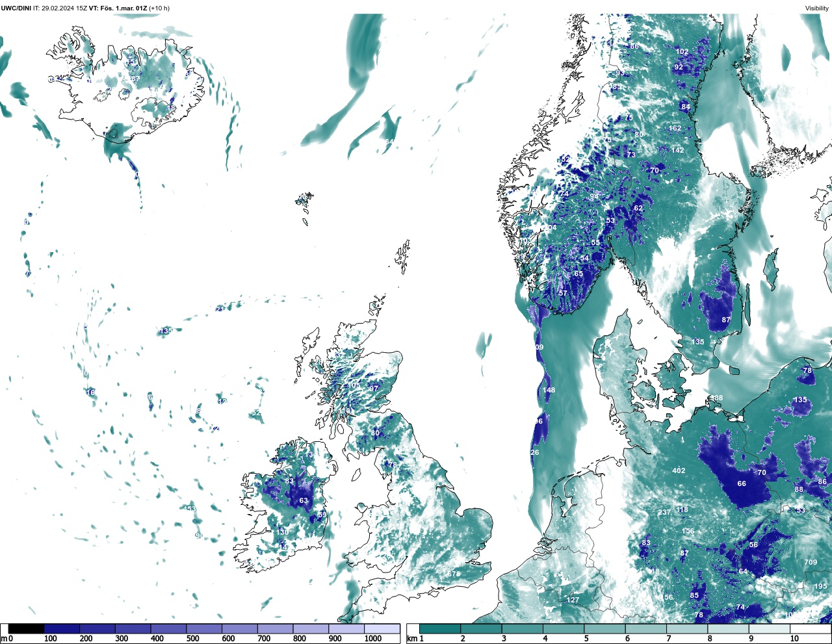Image resolution: width=832 pixels, height=644 pixels.
Task: Click the '195' value on map
Action: 821,586
